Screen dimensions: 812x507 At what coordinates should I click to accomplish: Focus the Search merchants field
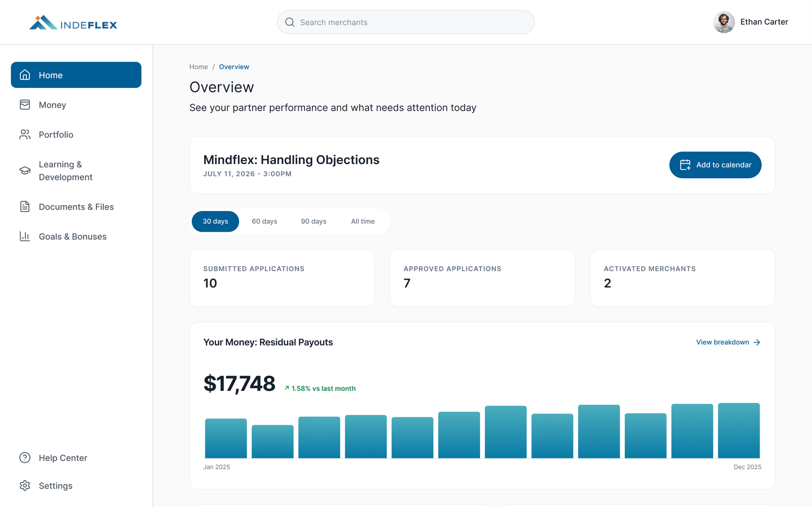click(x=406, y=22)
